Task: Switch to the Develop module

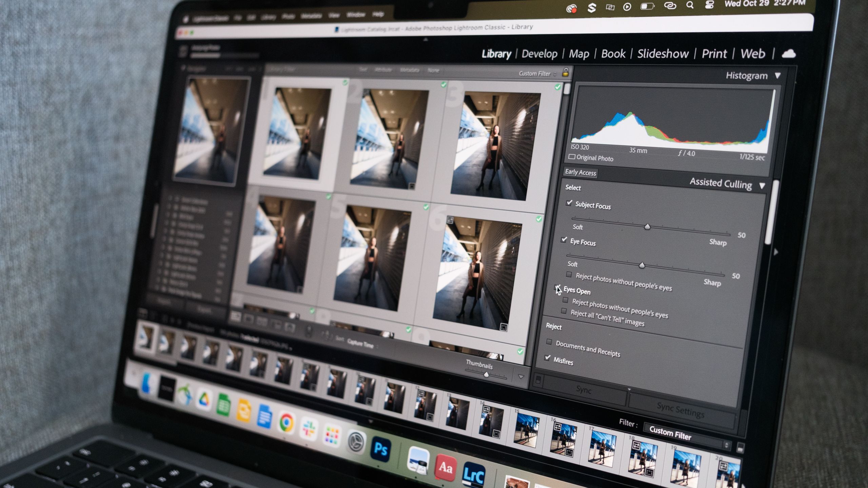Action: (539, 53)
